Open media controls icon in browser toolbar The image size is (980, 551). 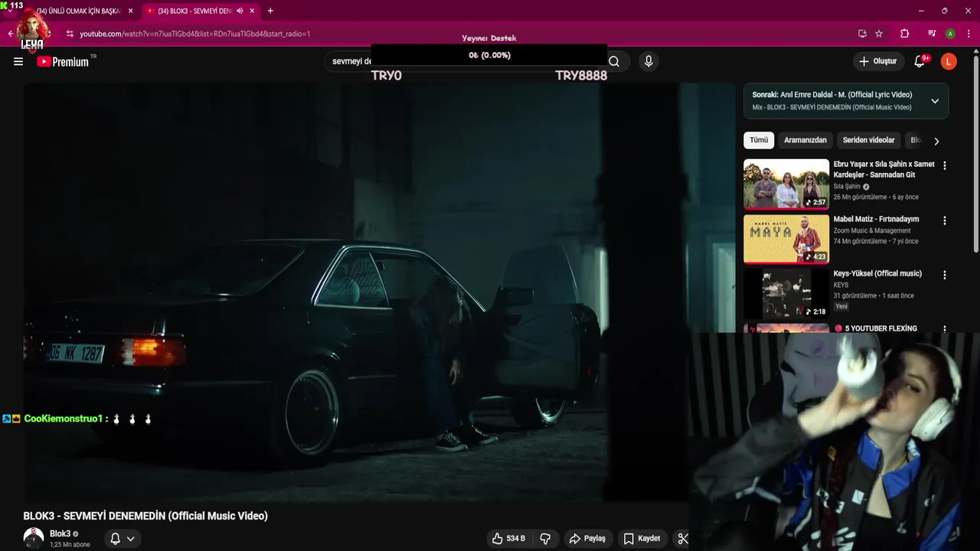tap(932, 34)
